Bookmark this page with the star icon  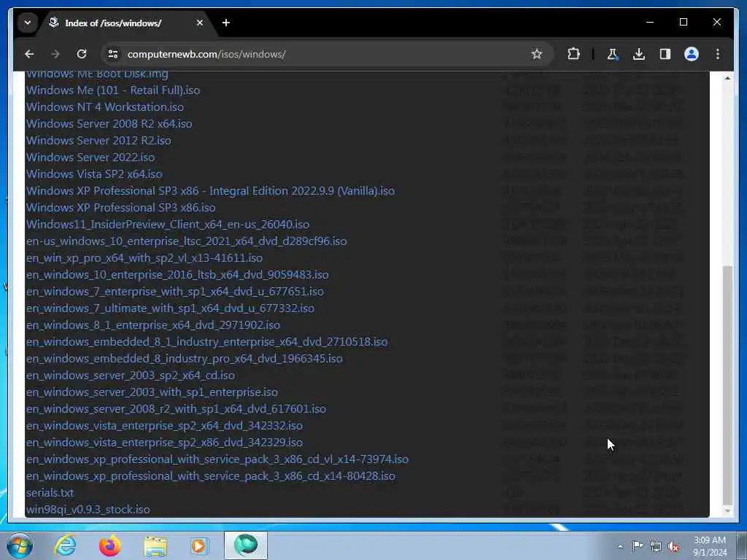click(537, 54)
